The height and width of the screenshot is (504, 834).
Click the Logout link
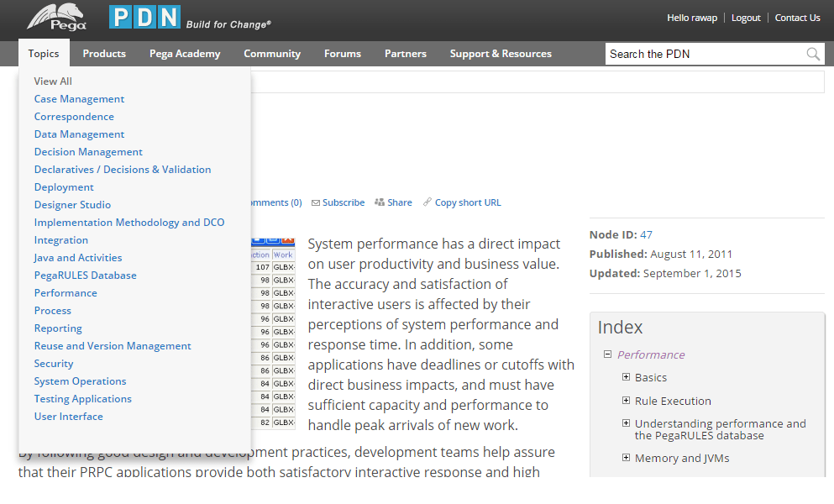tap(746, 17)
